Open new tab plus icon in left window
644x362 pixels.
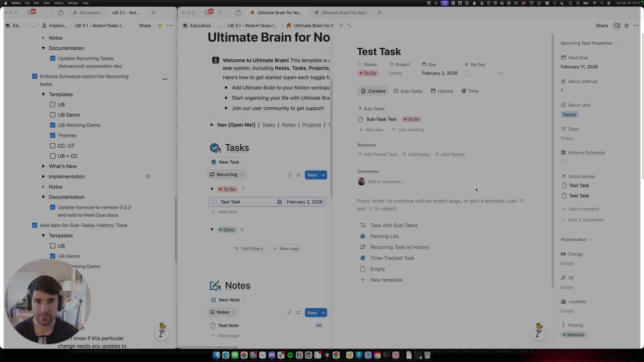coord(153,13)
